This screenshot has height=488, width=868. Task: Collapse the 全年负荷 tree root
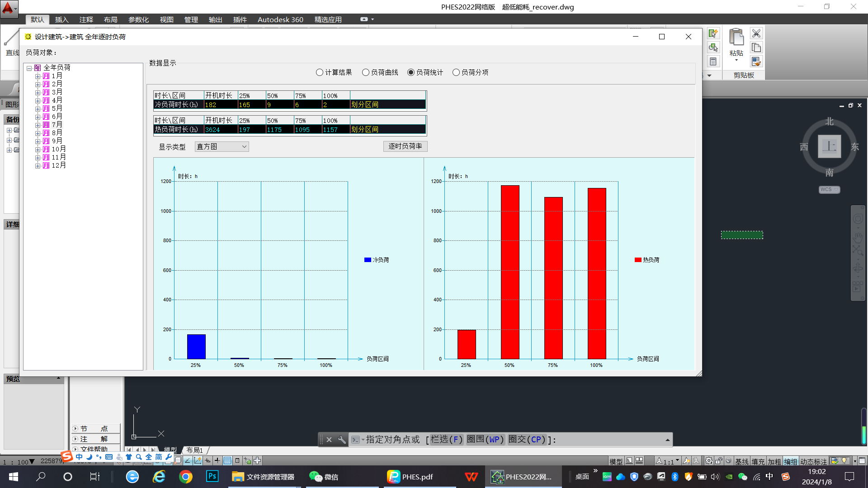coord(29,68)
